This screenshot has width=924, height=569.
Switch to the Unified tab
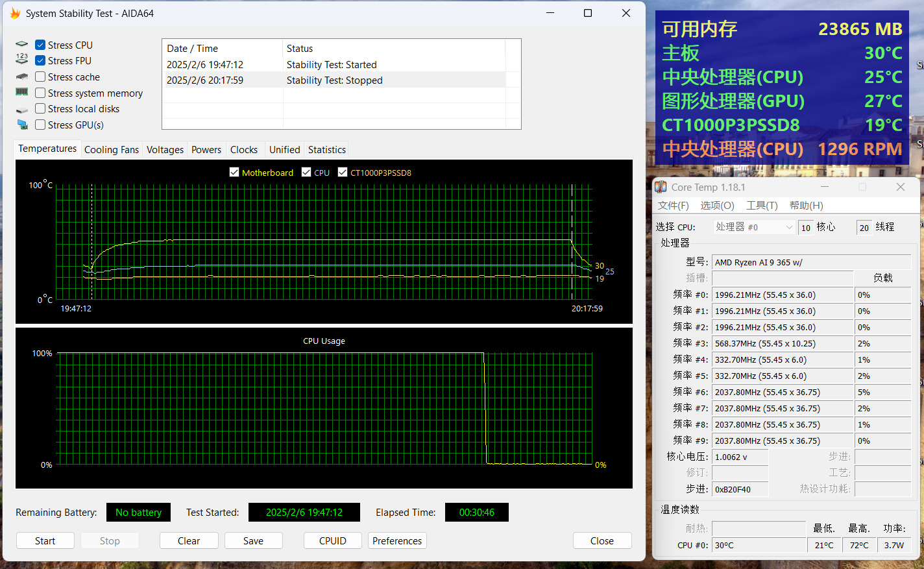pos(285,149)
